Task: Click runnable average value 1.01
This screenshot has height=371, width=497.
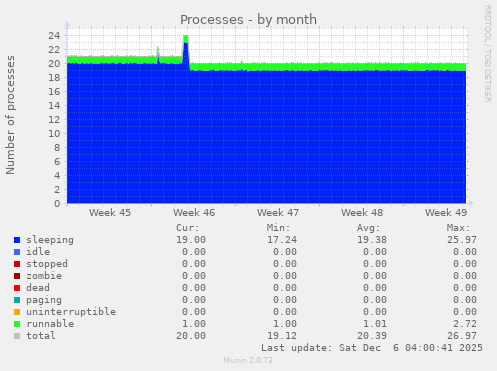Action: pos(375,324)
